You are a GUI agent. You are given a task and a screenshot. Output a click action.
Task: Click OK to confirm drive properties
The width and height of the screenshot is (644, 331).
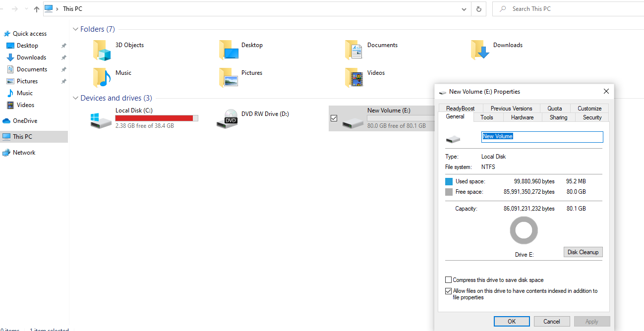(x=512, y=321)
